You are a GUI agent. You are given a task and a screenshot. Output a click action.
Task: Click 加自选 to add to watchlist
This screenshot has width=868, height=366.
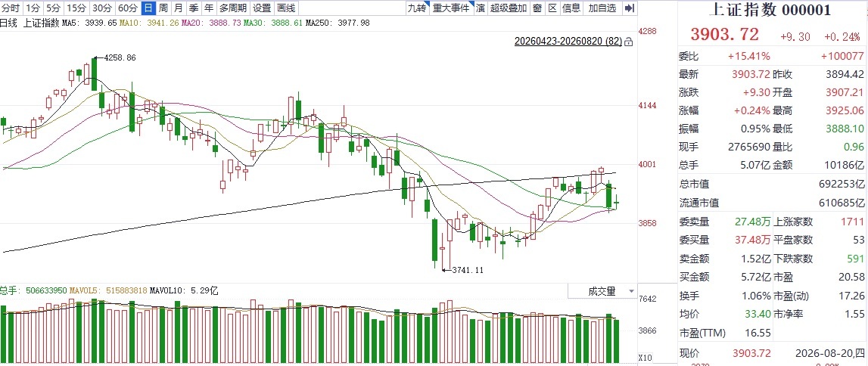[x=602, y=8]
